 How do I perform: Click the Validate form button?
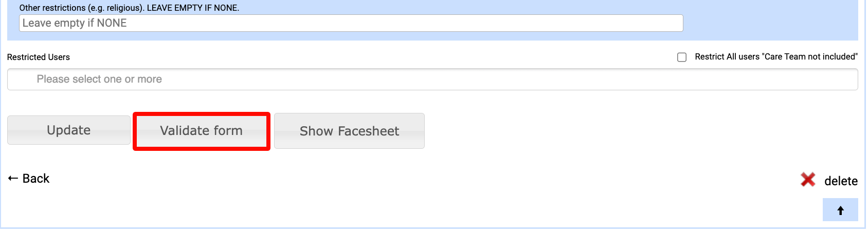pos(202,131)
